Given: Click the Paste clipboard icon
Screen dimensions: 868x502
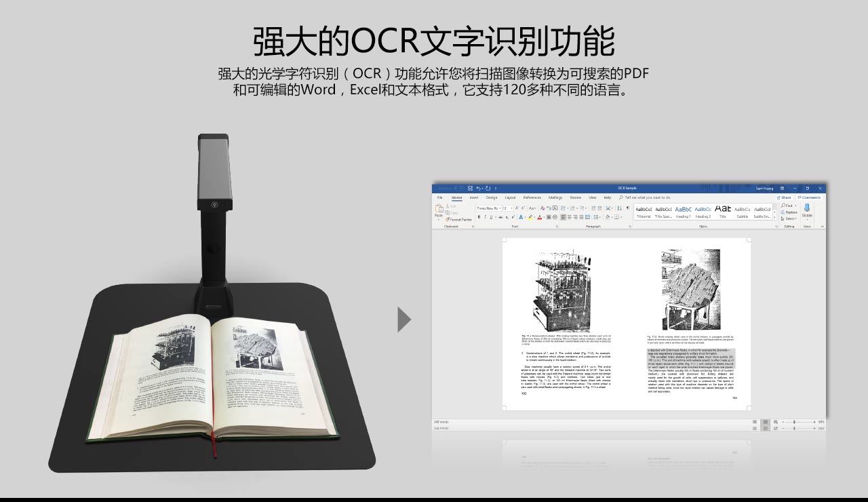Looking at the screenshot, I should coord(439,210).
